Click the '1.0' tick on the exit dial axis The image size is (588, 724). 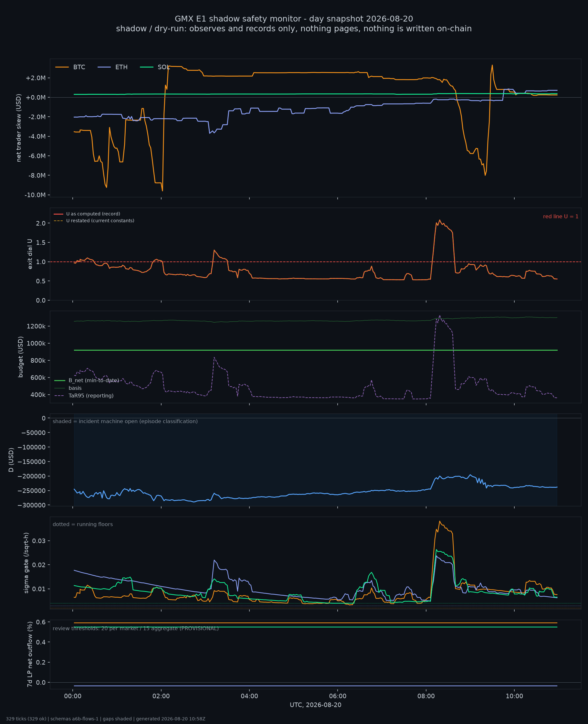tap(41, 262)
